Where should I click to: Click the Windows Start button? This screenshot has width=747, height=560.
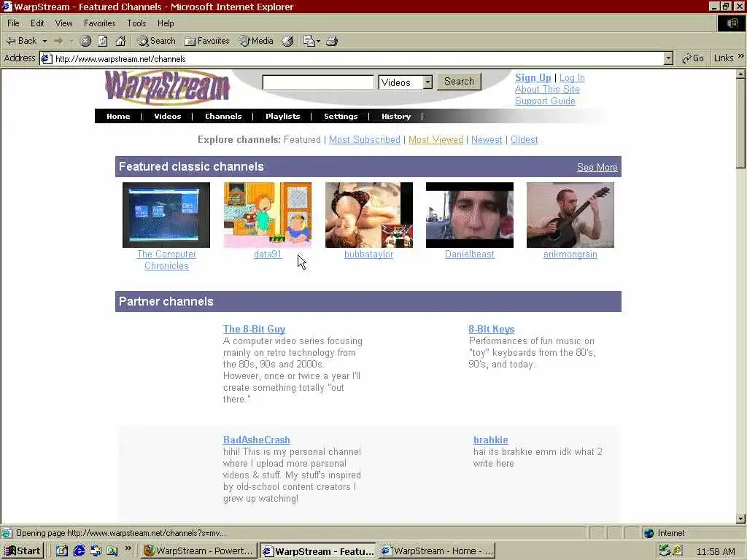pos(23,551)
